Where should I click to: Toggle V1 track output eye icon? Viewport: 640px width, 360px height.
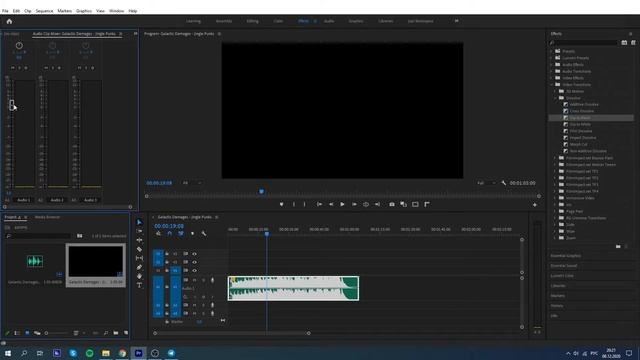194,270
